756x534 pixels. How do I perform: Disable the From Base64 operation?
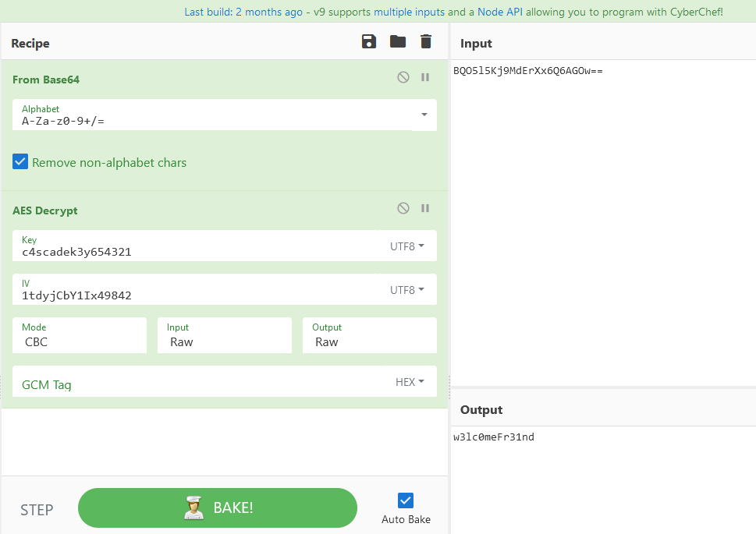tap(403, 76)
